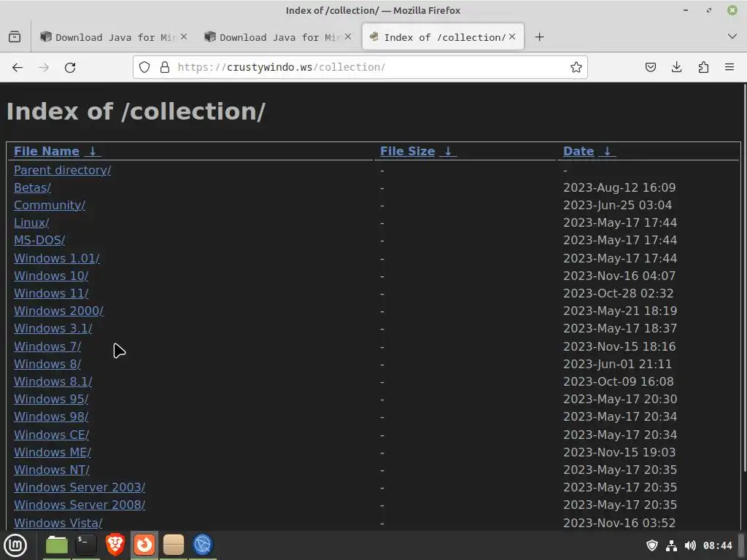
Task: Sort by File Name column header
Action: point(46,151)
